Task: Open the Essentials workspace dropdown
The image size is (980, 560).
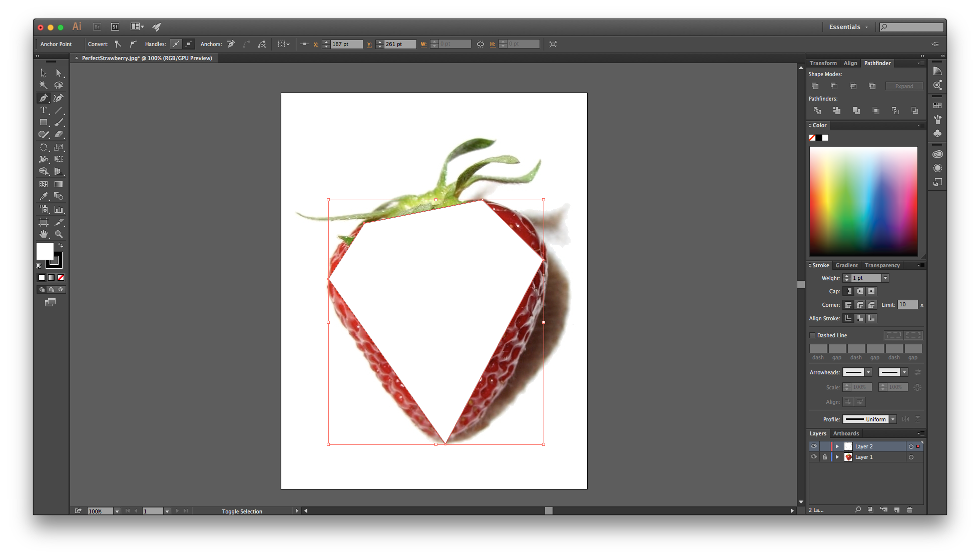Action: point(848,27)
